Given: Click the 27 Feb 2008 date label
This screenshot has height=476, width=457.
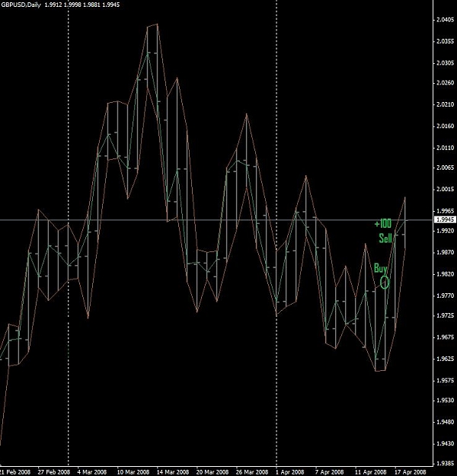Looking at the screenshot, I should [x=54, y=472].
